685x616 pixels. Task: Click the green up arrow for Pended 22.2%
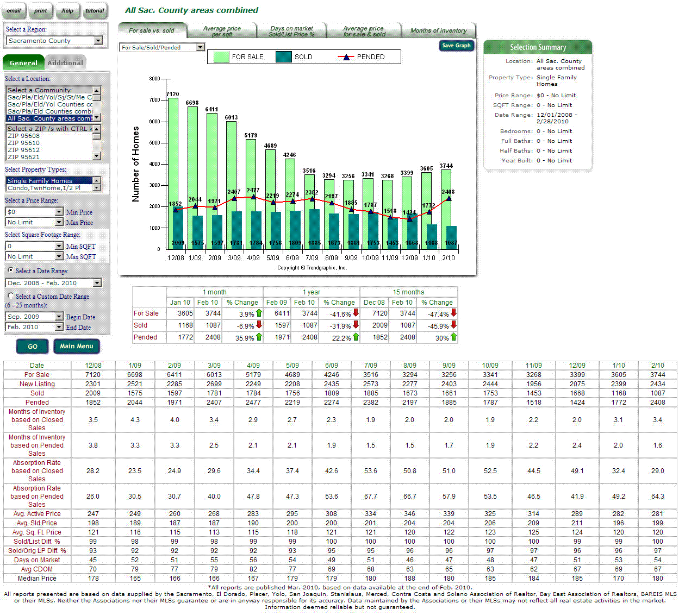click(x=356, y=337)
